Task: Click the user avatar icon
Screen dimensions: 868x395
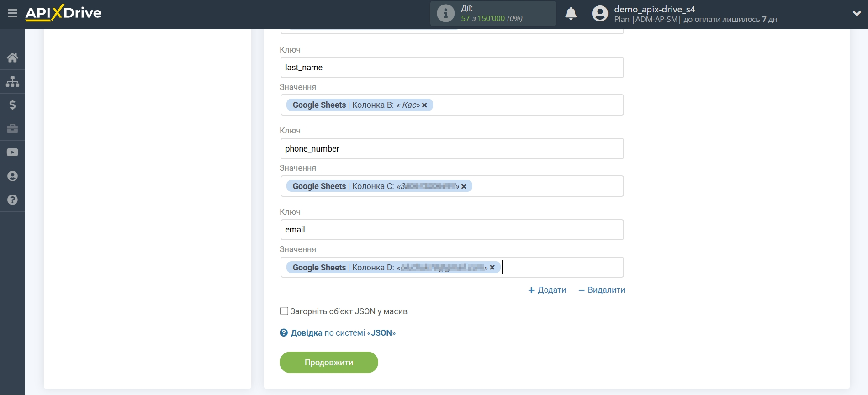Action: (600, 14)
